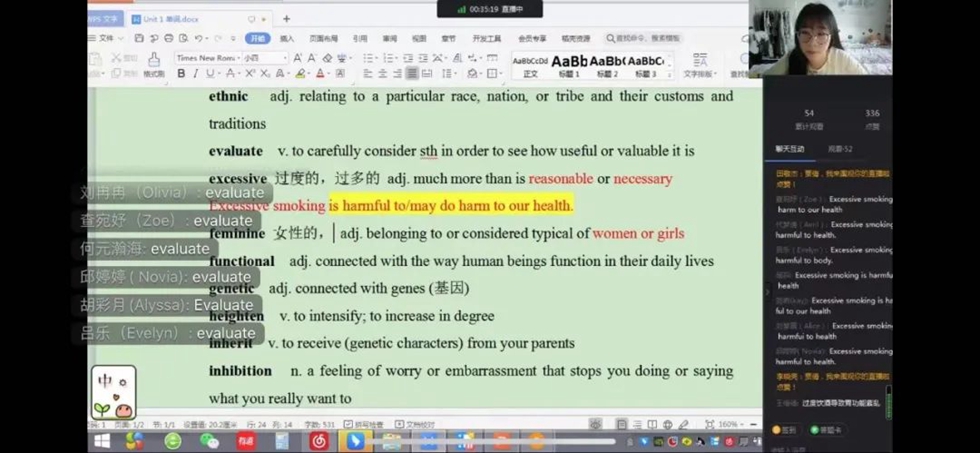
Task: Click the yellow highlight color icon
Action: click(x=300, y=74)
